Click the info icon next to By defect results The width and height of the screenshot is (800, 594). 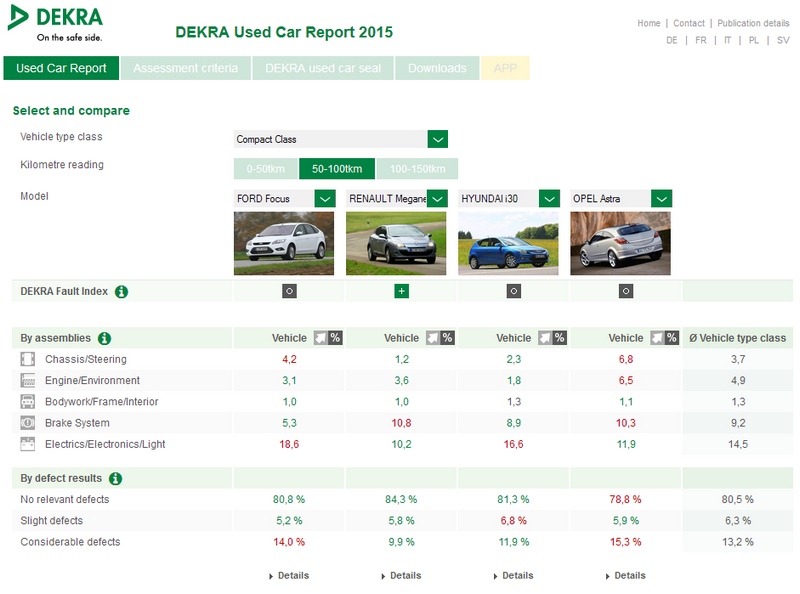coord(115,479)
